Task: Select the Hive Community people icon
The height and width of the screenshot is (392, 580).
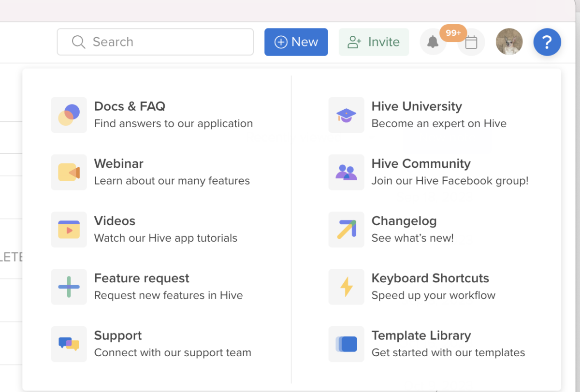Action: point(346,172)
